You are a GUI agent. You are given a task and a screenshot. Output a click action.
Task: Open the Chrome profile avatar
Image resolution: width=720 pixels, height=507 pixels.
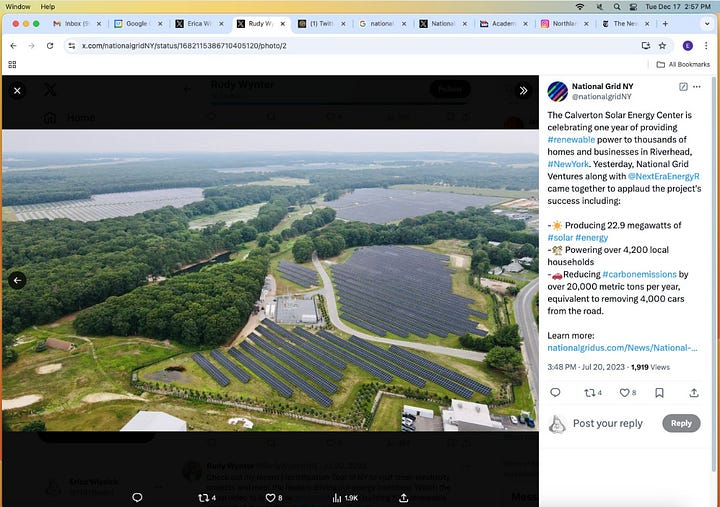687,45
